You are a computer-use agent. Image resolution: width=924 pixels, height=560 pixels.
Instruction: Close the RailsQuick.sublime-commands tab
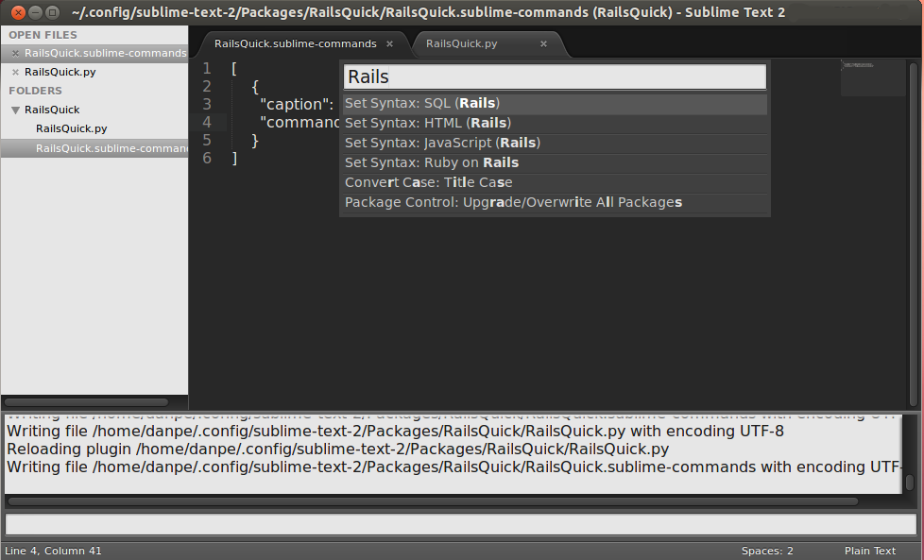[x=389, y=43]
